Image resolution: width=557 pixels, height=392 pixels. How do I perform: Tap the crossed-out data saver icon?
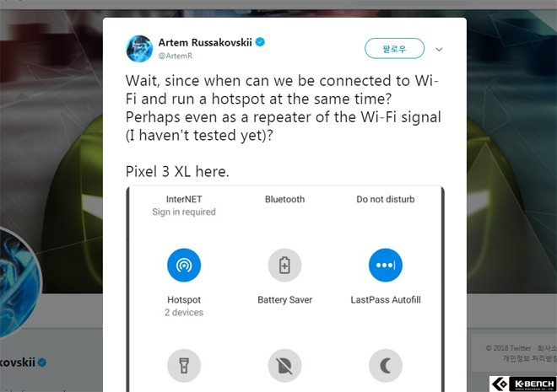(x=284, y=365)
